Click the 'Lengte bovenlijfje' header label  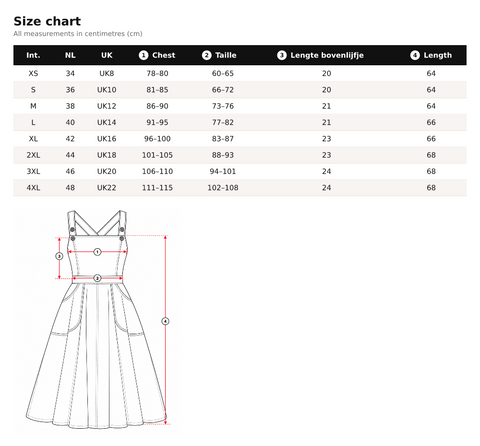pyautogui.click(x=327, y=55)
